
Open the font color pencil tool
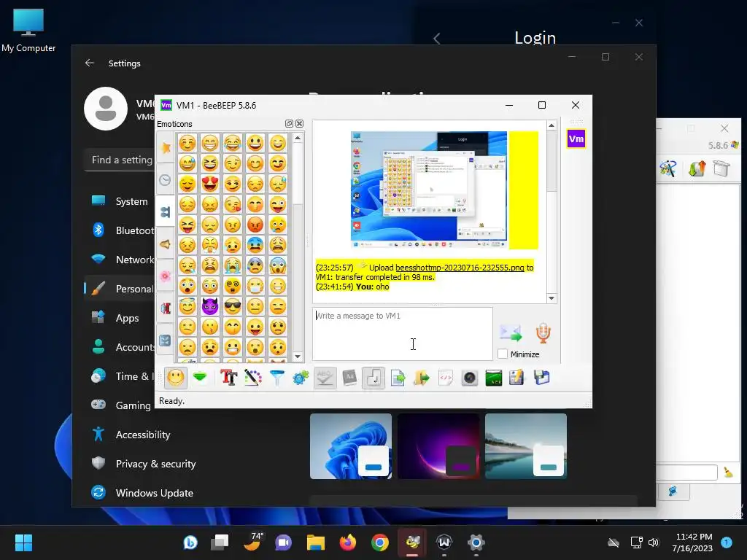[253, 378]
